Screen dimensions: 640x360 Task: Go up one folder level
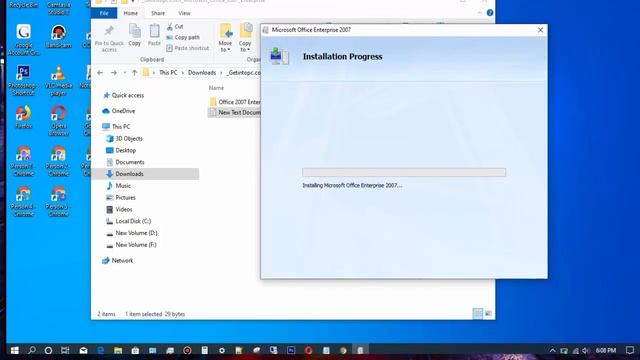tap(134, 73)
